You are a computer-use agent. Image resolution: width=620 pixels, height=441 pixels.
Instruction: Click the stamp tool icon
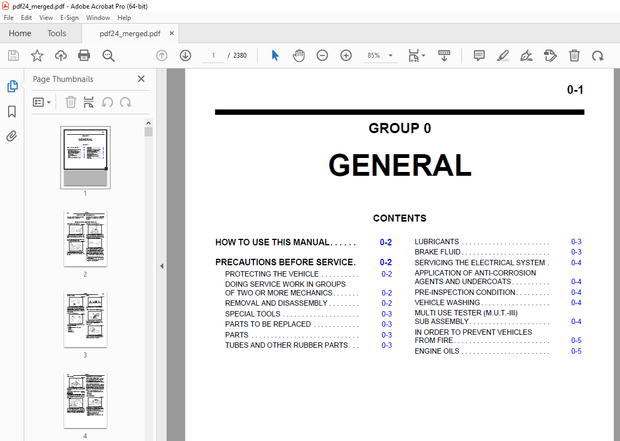550,55
